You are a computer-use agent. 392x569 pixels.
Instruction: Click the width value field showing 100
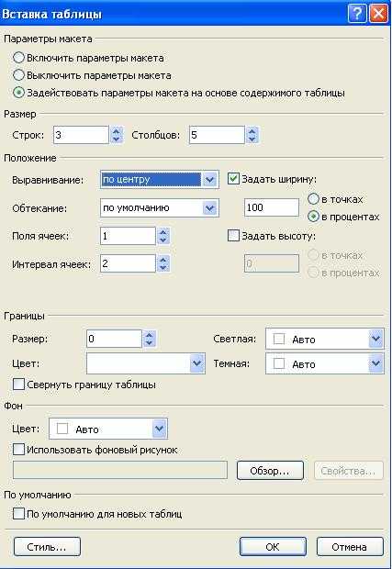pyautogui.click(x=272, y=207)
